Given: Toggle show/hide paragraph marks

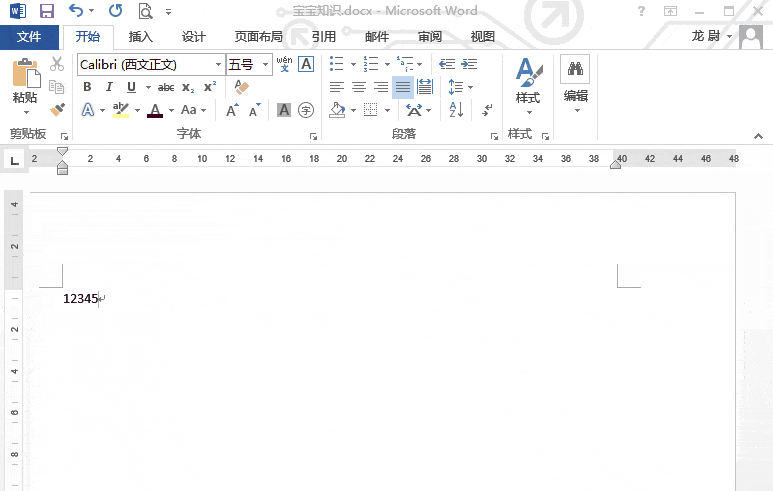Looking at the screenshot, I should click(x=487, y=109).
